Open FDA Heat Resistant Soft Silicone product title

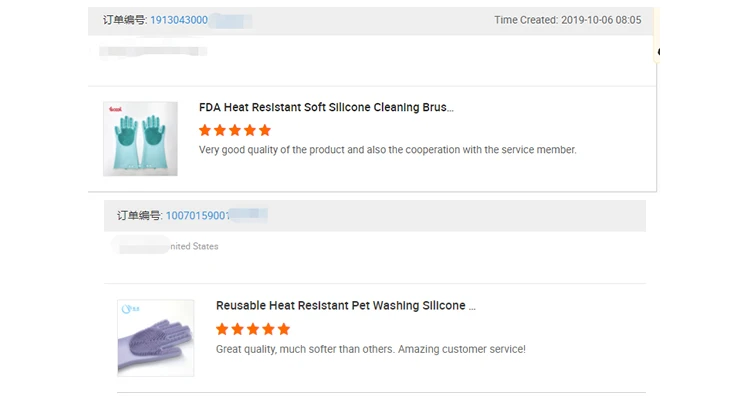(x=326, y=107)
